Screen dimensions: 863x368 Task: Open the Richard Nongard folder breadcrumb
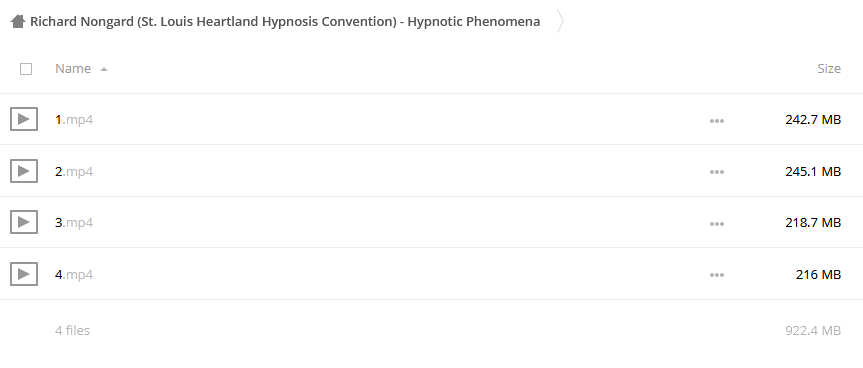tap(285, 21)
